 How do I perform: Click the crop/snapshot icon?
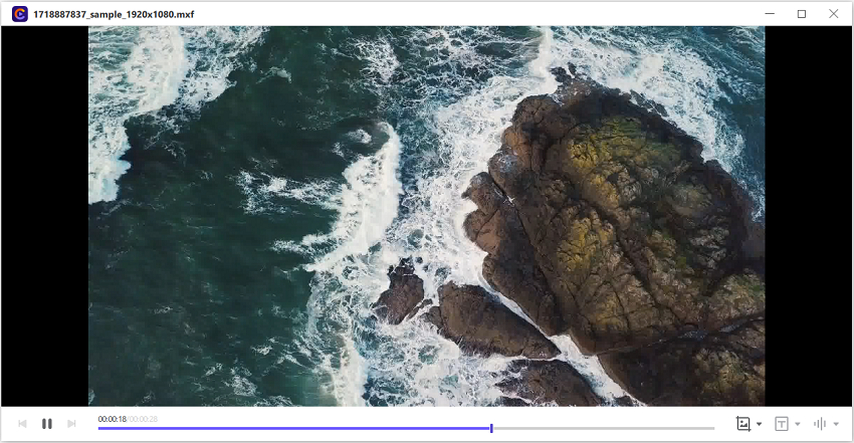click(743, 423)
